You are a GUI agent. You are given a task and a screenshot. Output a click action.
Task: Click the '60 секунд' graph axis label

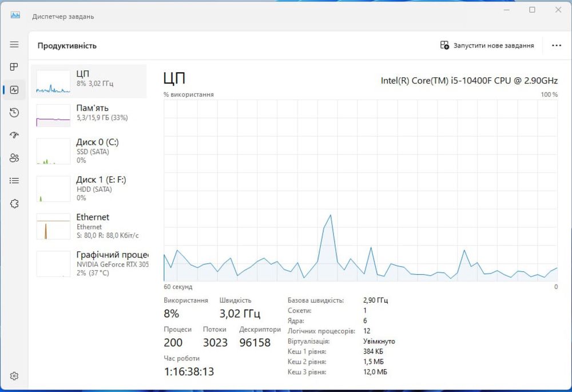click(178, 287)
